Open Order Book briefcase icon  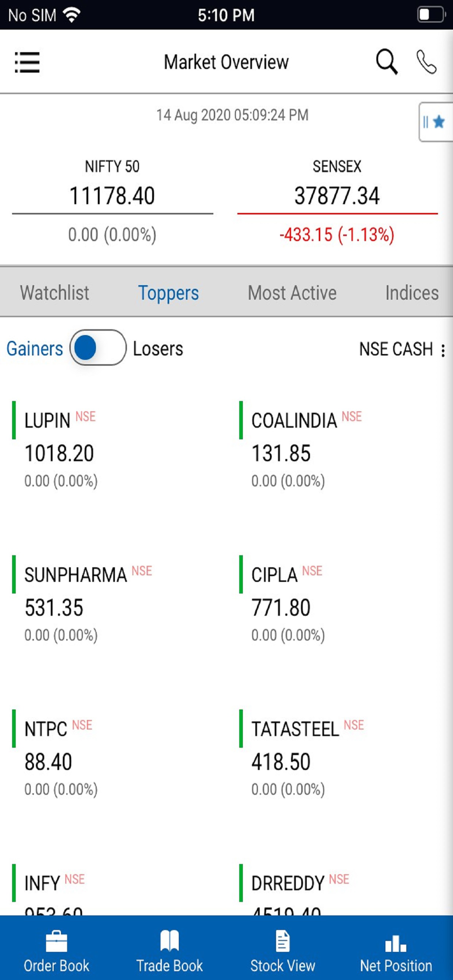click(x=56, y=941)
